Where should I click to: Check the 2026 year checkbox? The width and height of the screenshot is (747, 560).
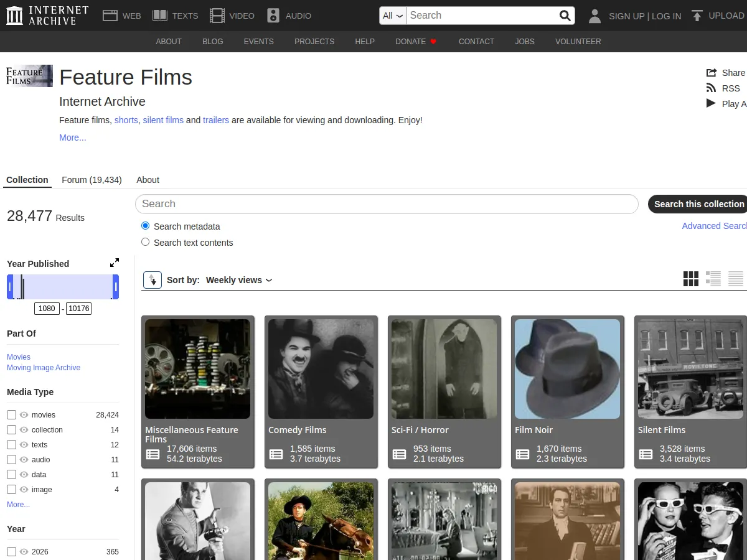click(11, 551)
